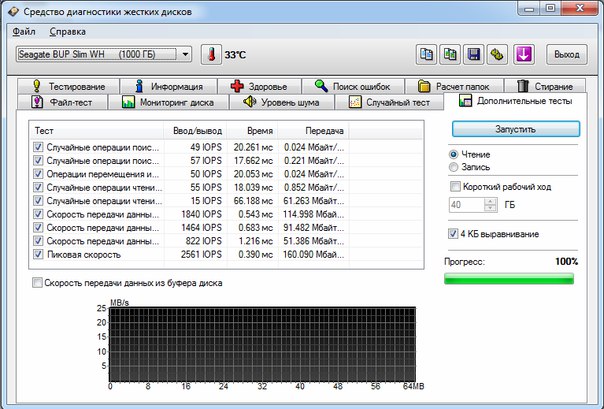Image resolution: width=604 pixels, height=409 pixels.
Task: Open the Справка menu
Action: [x=67, y=31]
